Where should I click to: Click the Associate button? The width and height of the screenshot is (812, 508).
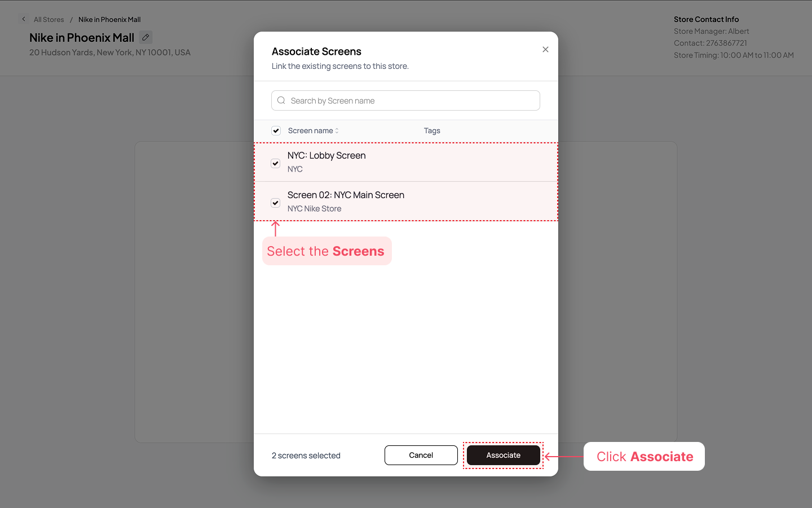click(x=503, y=456)
